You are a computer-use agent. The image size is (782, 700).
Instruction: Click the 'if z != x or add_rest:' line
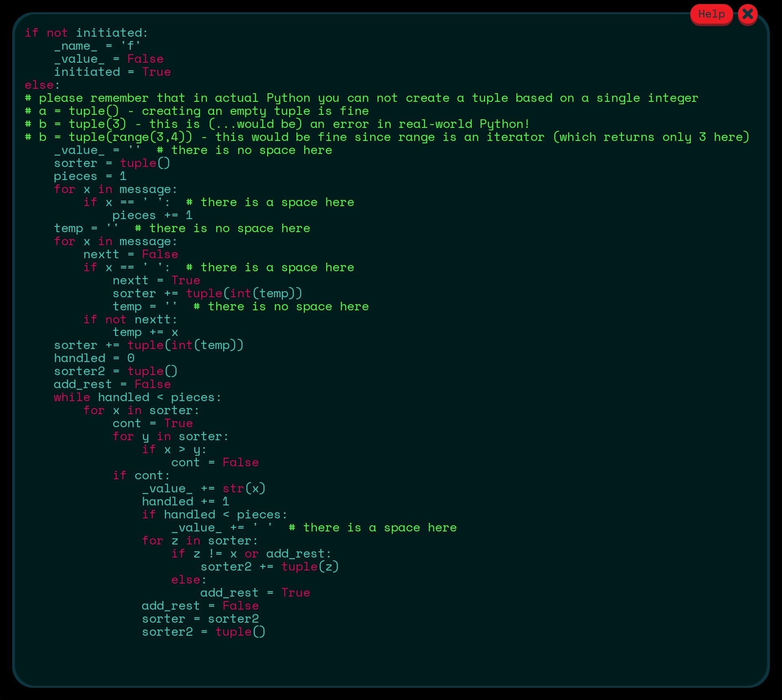(x=251, y=554)
